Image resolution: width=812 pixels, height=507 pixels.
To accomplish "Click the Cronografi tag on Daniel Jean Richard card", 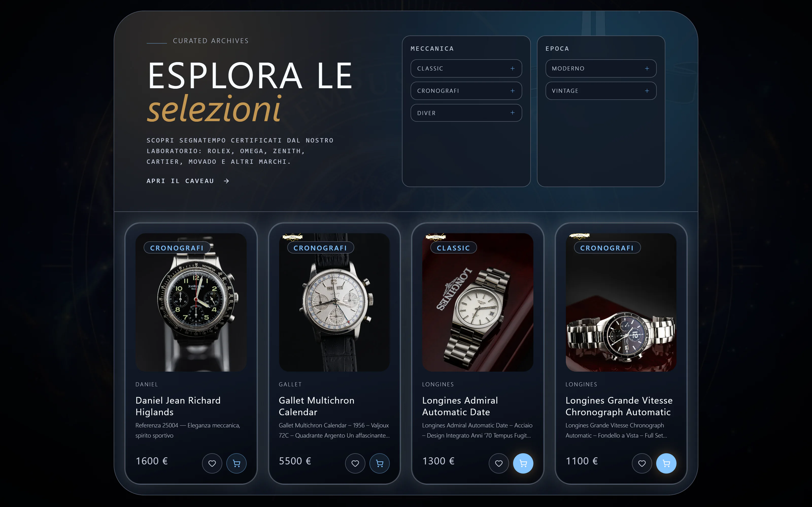I will [177, 248].
